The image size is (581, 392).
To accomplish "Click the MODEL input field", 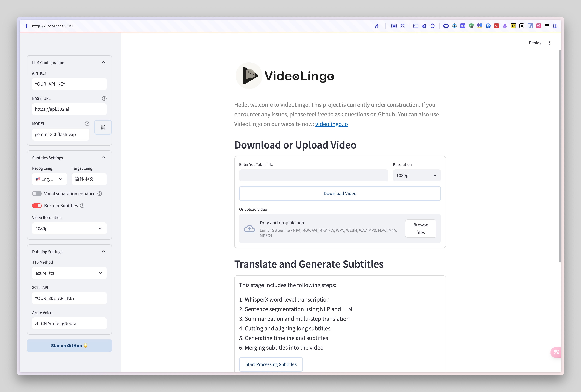I will pyautogui.click(x=61, y=135).
